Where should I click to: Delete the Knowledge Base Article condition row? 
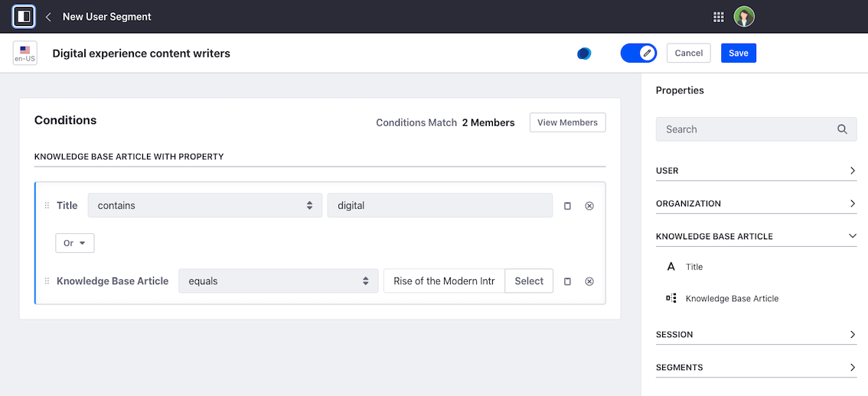(589, 281)
